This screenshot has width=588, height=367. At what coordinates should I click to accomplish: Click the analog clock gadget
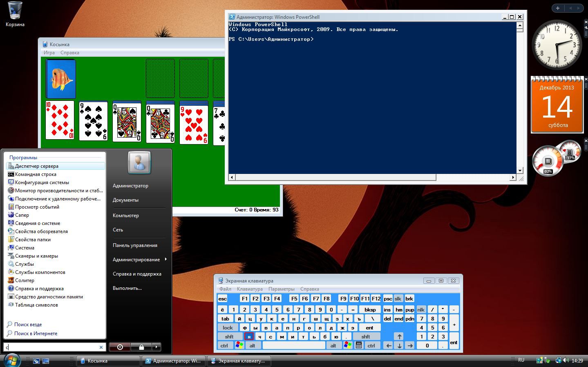click(557, 45)
